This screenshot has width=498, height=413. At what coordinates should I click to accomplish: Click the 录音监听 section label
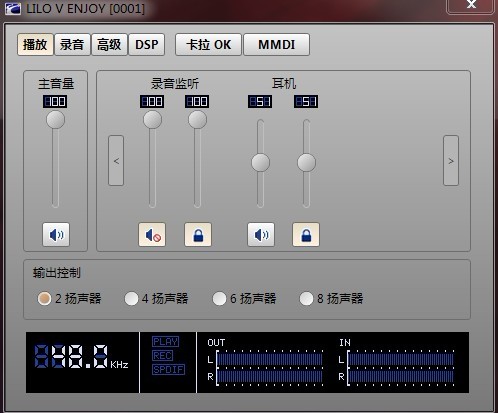click(x=175, y=83)
